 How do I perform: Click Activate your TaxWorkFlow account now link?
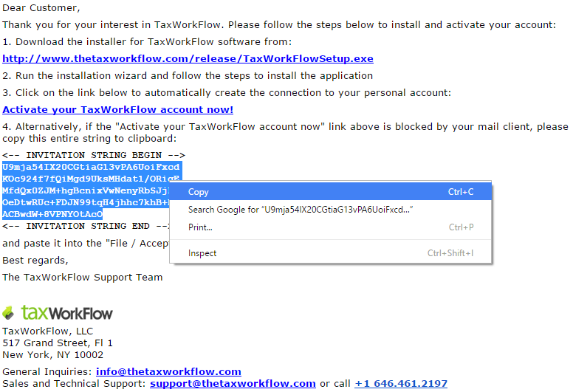pos(117,109)
